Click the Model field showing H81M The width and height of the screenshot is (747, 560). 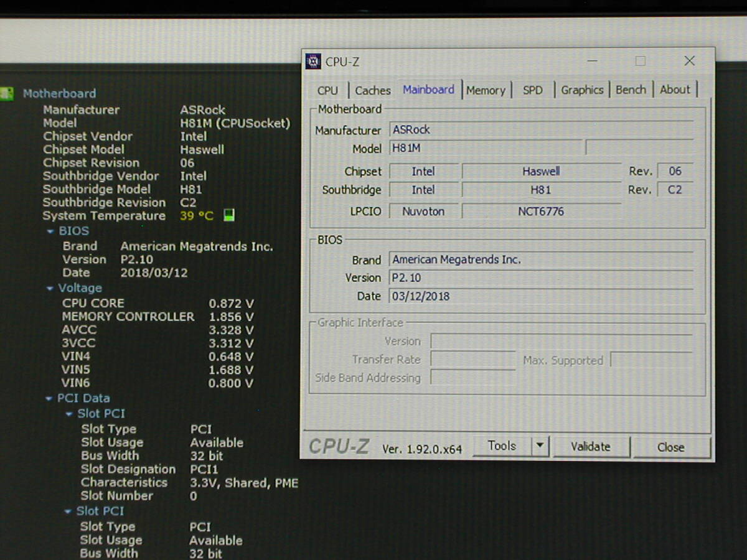[486, 148]
